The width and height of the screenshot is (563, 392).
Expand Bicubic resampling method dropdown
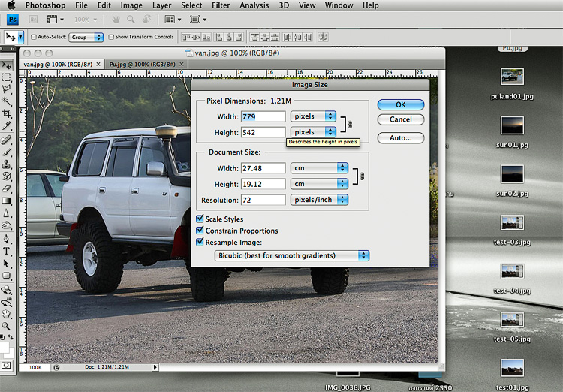291,255
